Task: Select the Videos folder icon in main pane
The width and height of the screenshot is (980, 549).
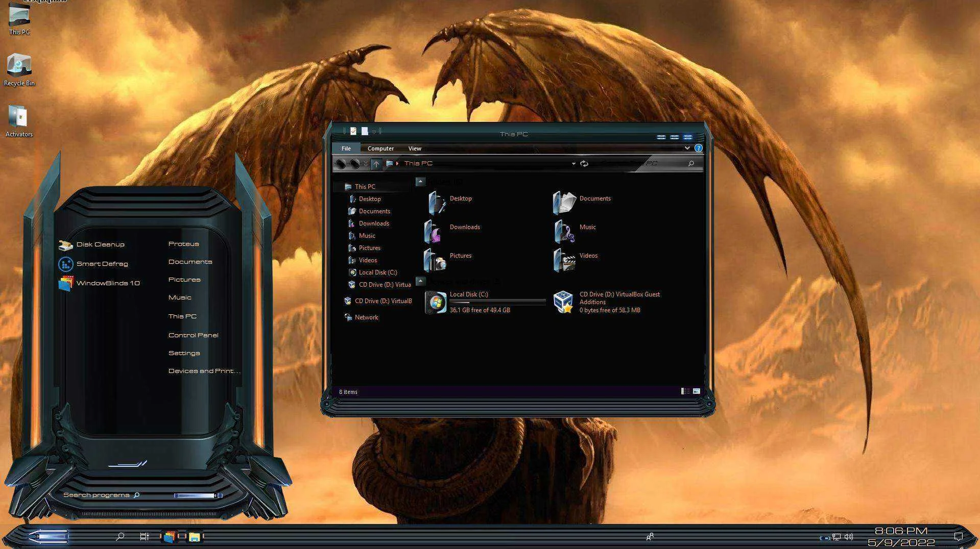Action: point(564,260)
